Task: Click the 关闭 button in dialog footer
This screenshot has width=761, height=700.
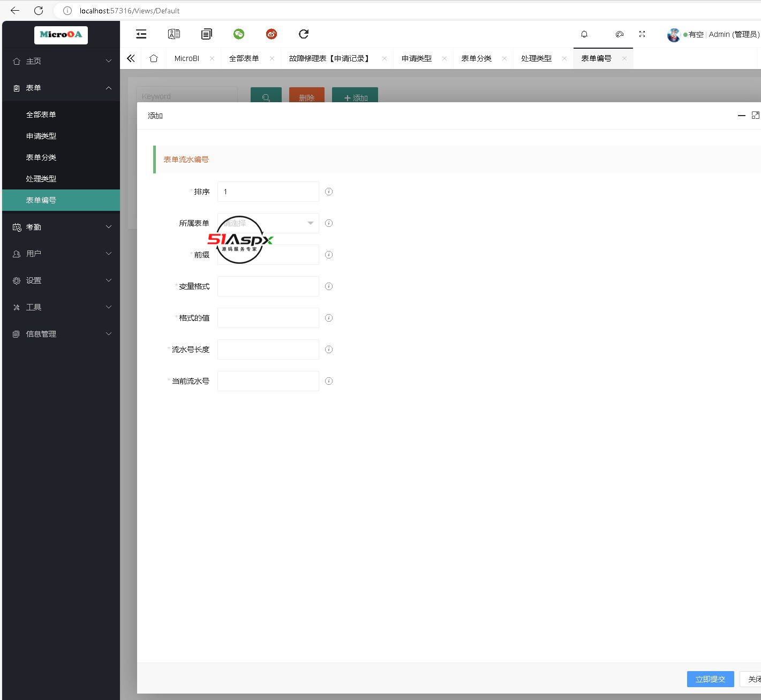Action: tap(751, 679)
